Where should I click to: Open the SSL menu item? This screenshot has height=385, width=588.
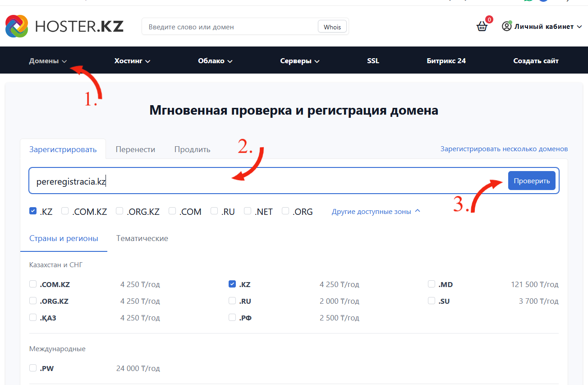[x=373, y=60]
